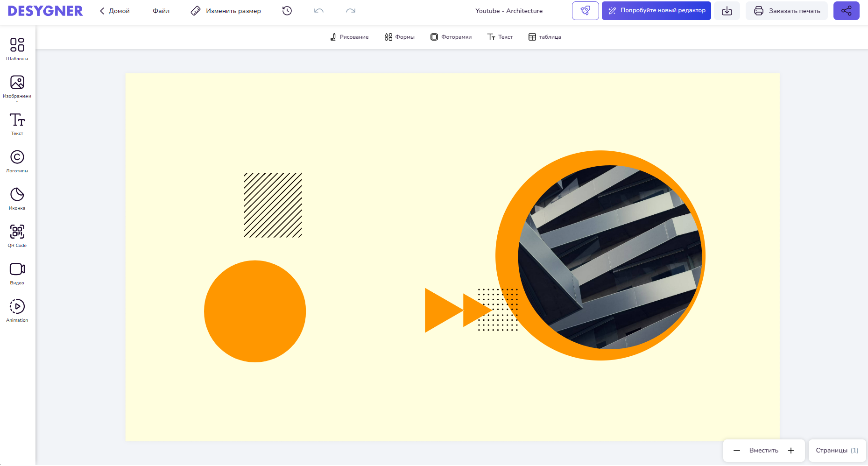Screen dimensions: 868x466
Task: Click the rocket icon button
Action: pyautogui.click(x=586, y=11)
